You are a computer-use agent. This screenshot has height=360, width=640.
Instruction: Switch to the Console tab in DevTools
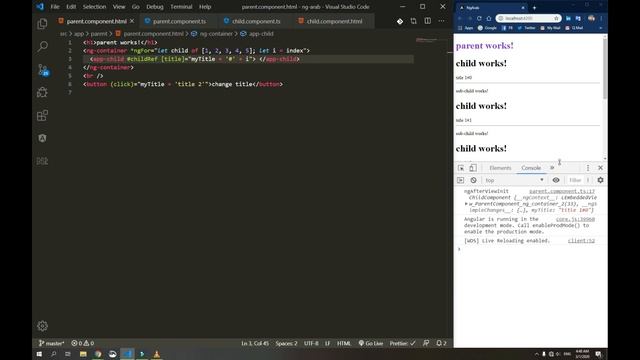coord(531,168)
